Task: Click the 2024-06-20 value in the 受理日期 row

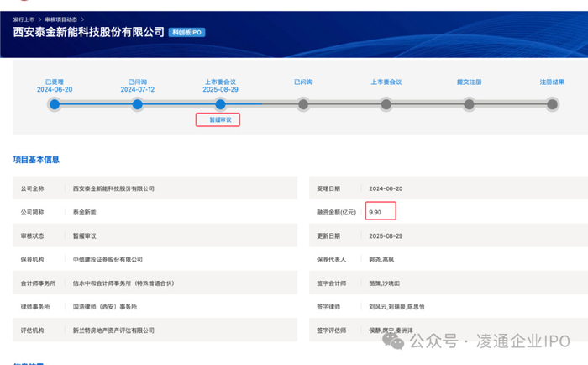Action: [386, 188]
